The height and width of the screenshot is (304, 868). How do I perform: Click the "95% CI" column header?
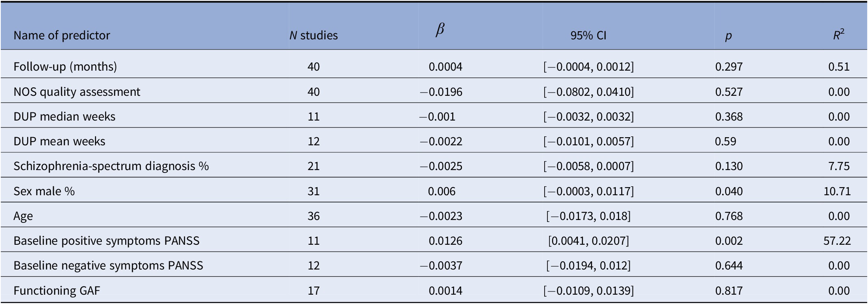(588, 35)
